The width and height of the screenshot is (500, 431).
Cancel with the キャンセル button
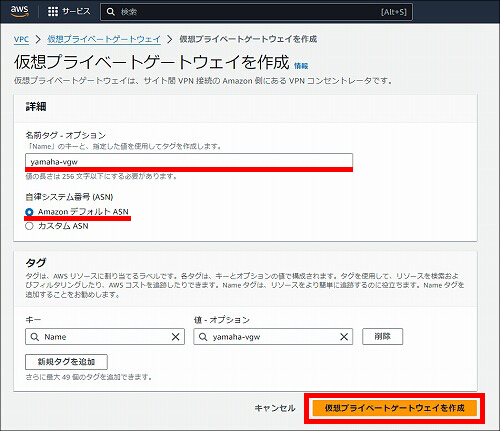[275, 408]
